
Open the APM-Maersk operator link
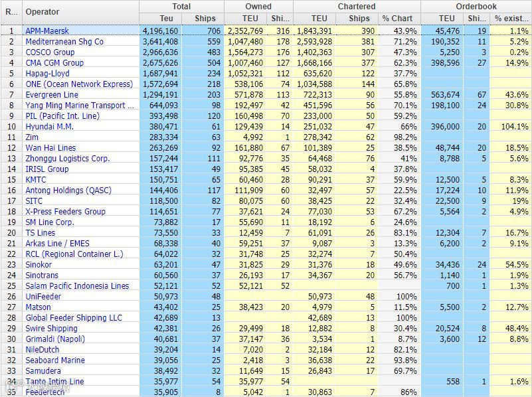click(47, 31)
